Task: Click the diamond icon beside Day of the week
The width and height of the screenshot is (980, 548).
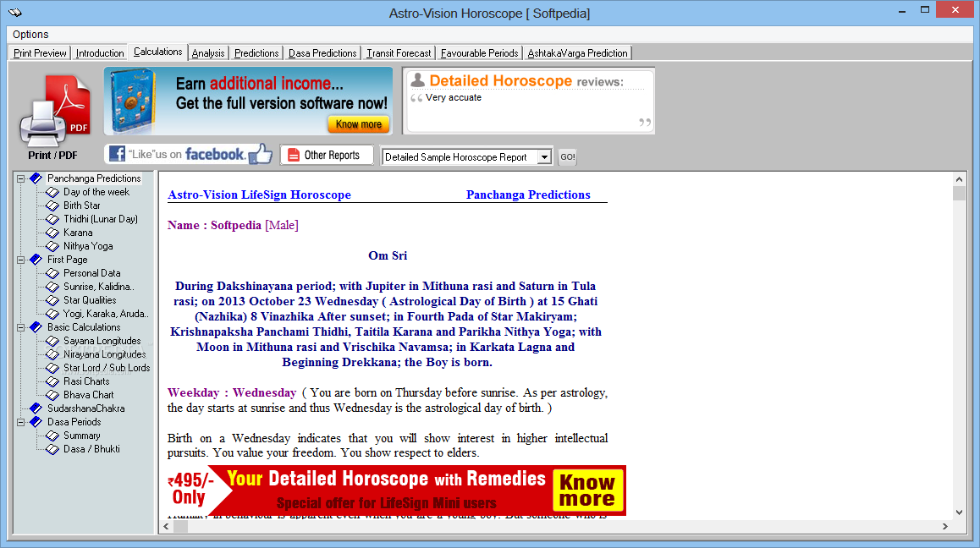Action: point(52,192)
